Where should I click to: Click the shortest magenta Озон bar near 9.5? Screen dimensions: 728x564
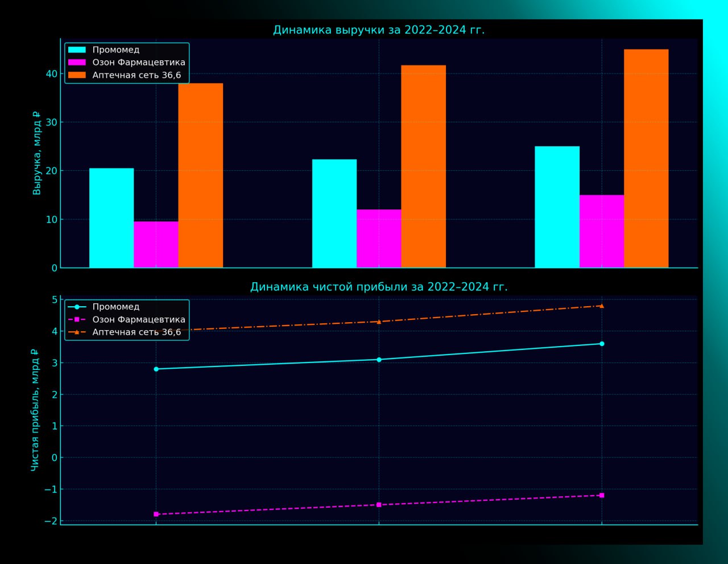(x=156, y=245)
